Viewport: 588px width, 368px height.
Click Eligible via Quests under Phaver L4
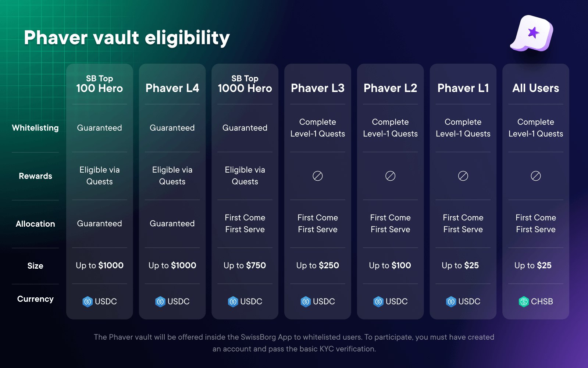tap(172, 176)
